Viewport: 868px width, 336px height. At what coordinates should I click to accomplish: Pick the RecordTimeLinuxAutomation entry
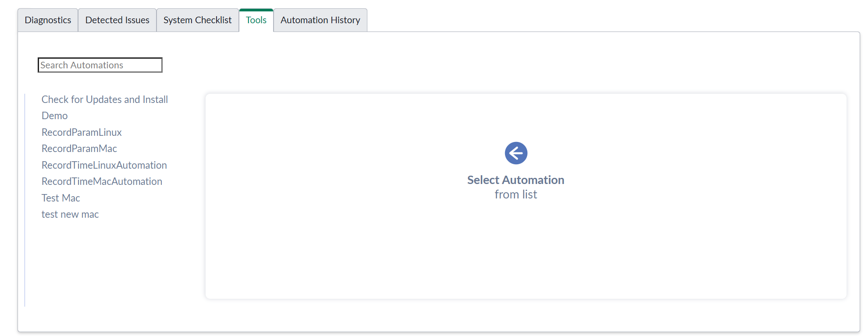(x=104, y=165)
